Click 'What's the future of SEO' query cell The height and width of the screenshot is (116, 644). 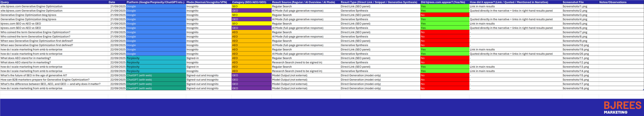click(54, 75)
